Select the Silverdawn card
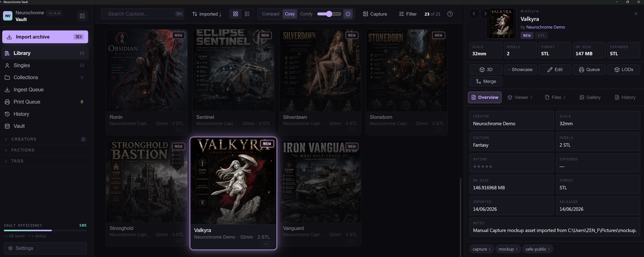 320,82
